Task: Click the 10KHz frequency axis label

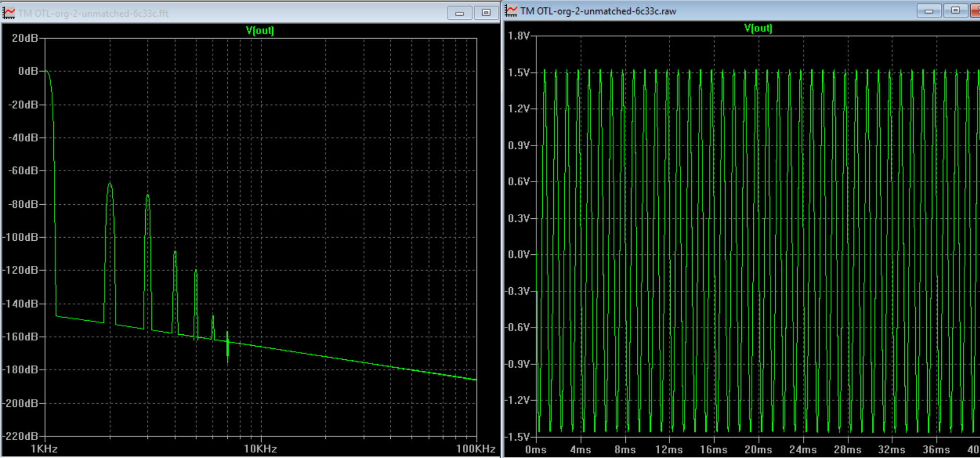Action: (x=260, y=449)
